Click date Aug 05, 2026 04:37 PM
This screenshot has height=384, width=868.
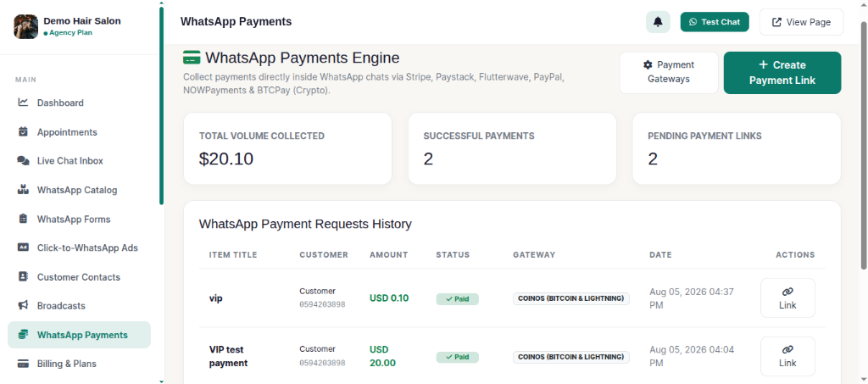692,298
